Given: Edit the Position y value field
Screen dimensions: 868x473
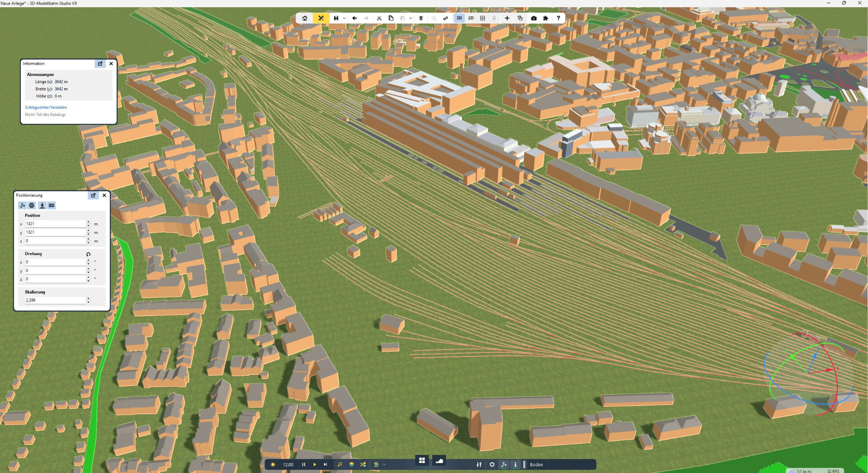Looking at the screenshot, I should pos(55,232).
